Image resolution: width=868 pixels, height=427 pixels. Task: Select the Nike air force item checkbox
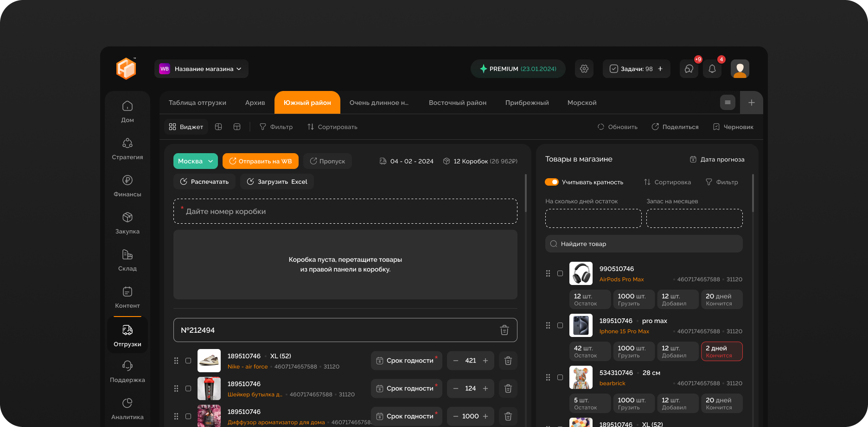[x=188, y=361]
